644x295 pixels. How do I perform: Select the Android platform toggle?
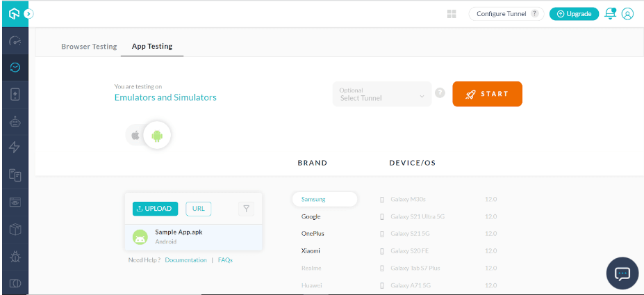157,136
